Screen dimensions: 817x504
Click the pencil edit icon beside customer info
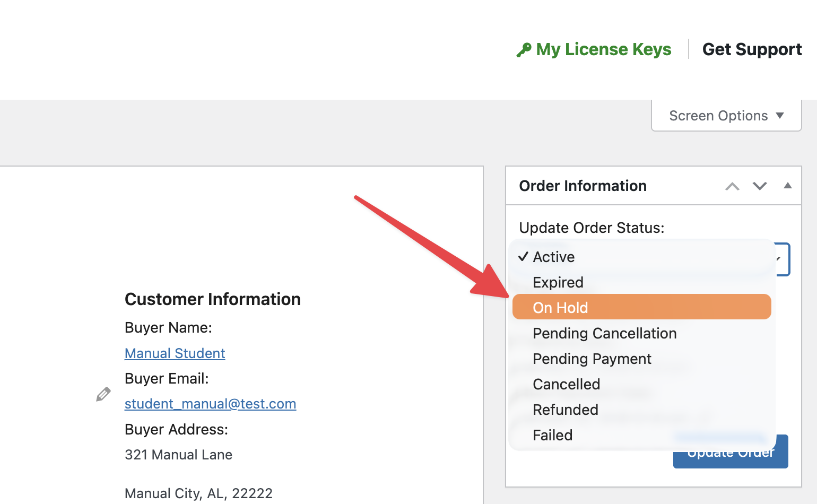click(x=103, y=394)
